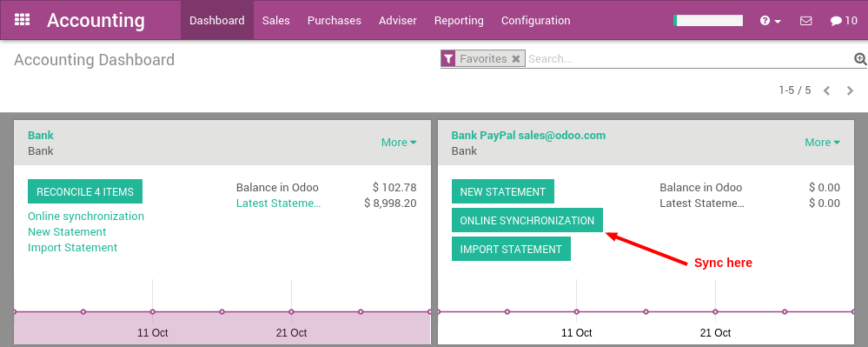
Task: Open the Sales menu
Action: [276, 21]
